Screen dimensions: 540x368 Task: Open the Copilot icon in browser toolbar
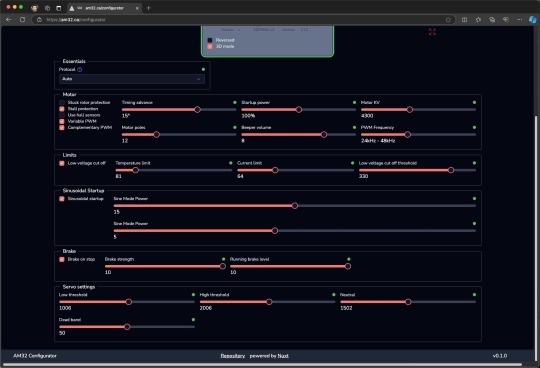point(532,20)
